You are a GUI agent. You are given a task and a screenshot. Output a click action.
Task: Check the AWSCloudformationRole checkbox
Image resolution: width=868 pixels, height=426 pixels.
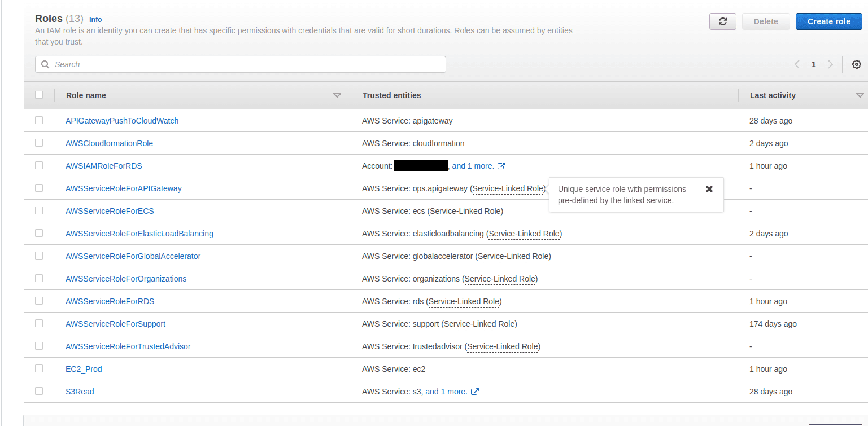tap(39, 143)
